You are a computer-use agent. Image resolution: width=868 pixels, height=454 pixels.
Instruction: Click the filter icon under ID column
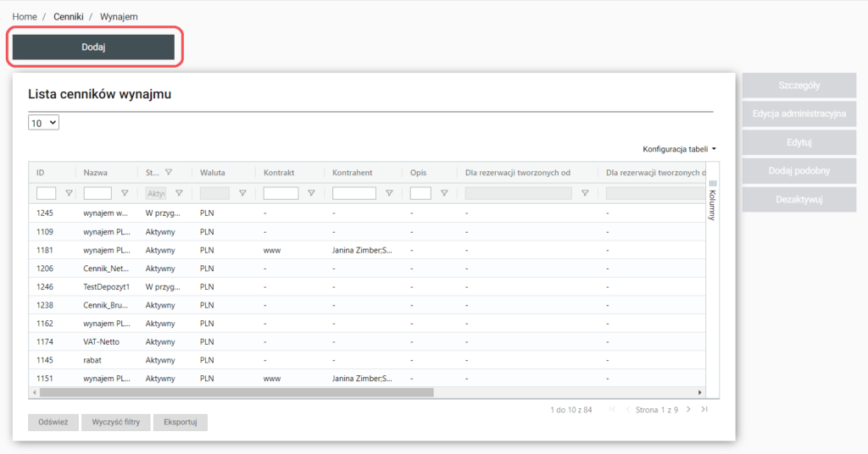[70, 193]
